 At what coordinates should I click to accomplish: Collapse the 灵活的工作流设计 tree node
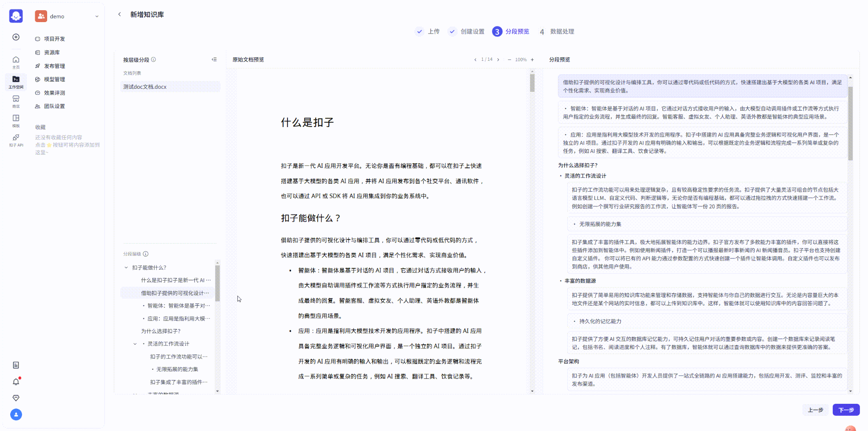click(135, 344)
